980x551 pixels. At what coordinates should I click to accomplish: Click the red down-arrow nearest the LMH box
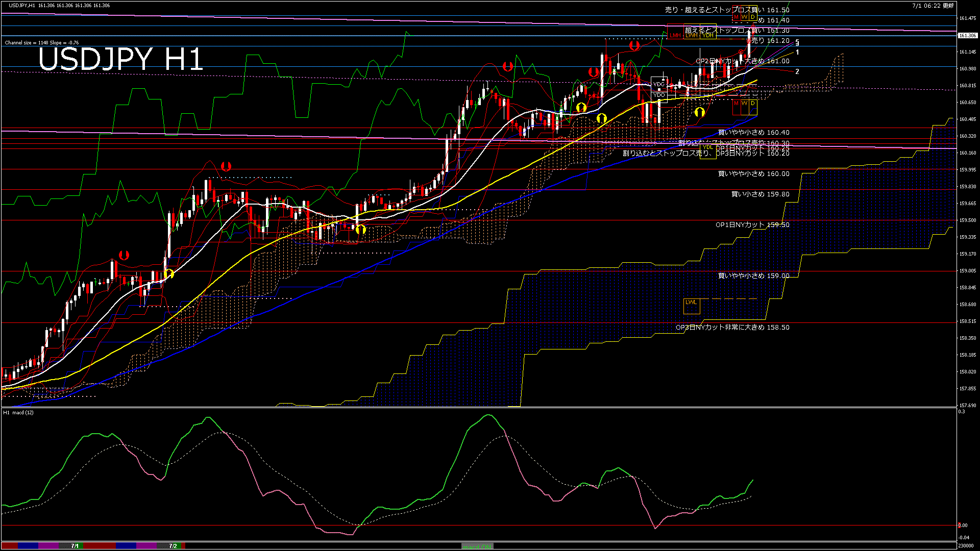point(634,45)
